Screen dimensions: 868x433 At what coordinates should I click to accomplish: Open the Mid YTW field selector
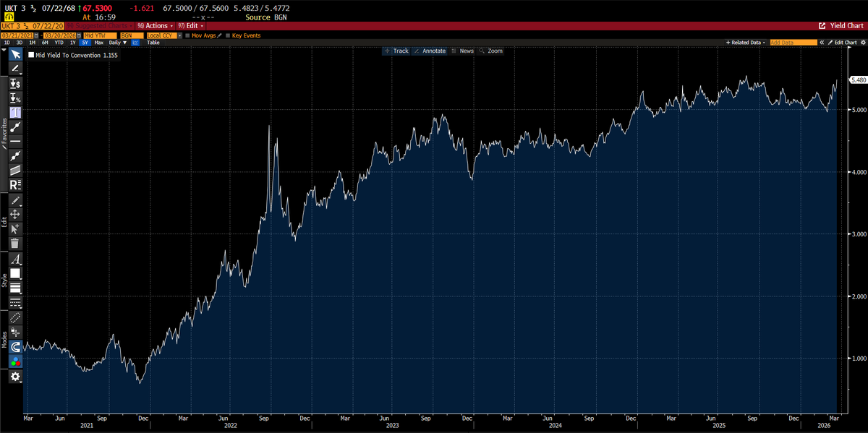coord(100,35)
